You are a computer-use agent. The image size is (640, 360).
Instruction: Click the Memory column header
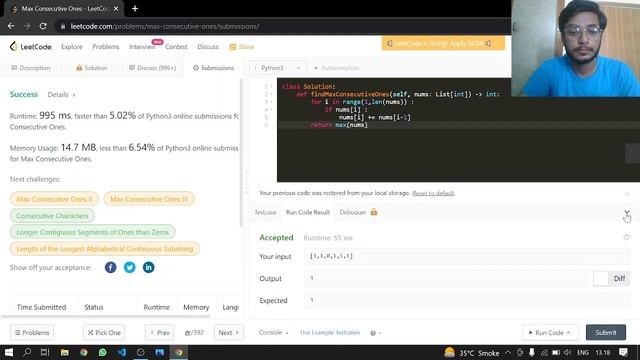[x=196, y=307]
